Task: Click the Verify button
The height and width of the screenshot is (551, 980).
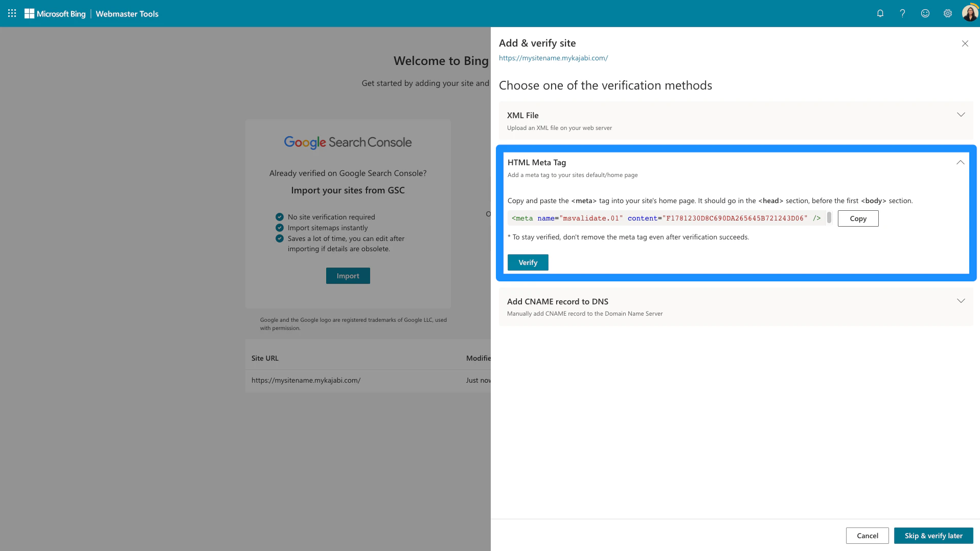Action: (x=528, y=262)
